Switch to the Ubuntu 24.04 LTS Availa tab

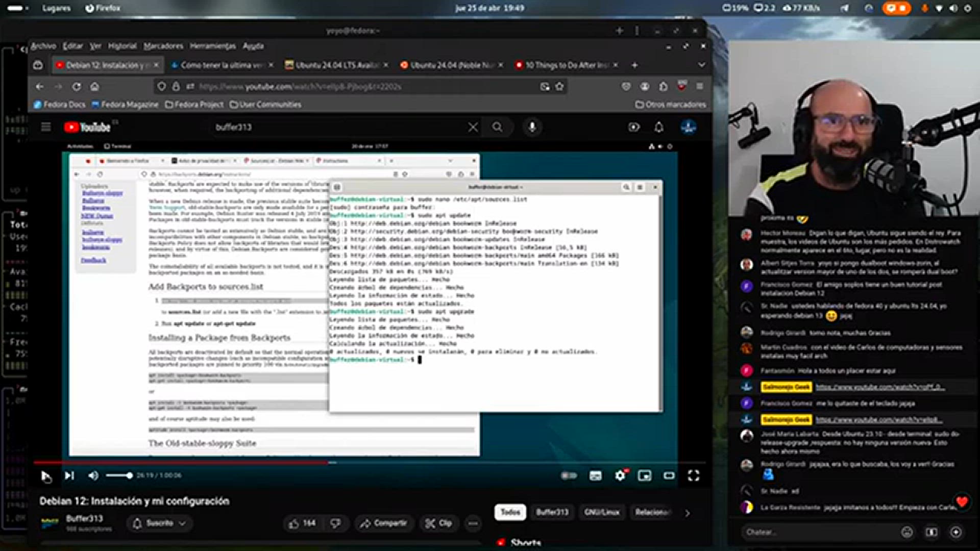[336, 65]
